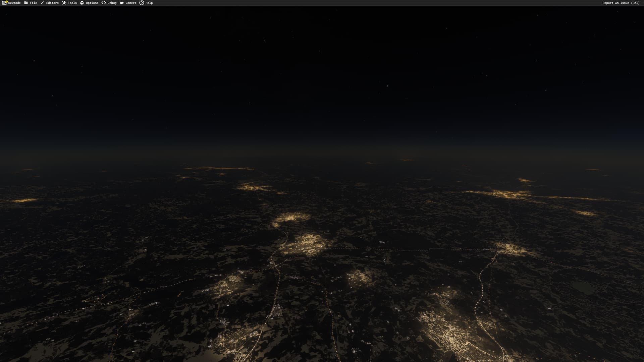Click the Devmode notepad icon
This screenshot has width=644, height=362.
5,3
